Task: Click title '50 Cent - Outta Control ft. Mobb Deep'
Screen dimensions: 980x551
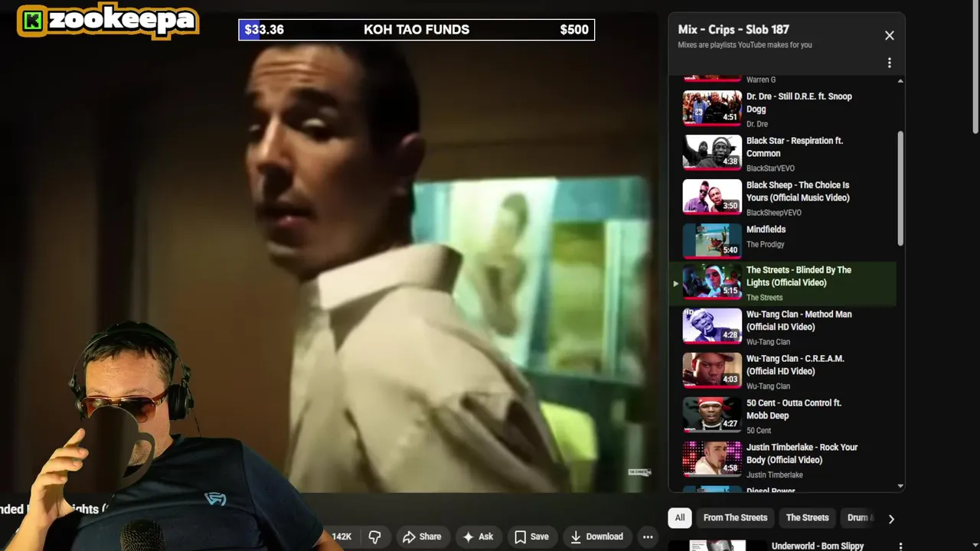Action: click(793, 409)
